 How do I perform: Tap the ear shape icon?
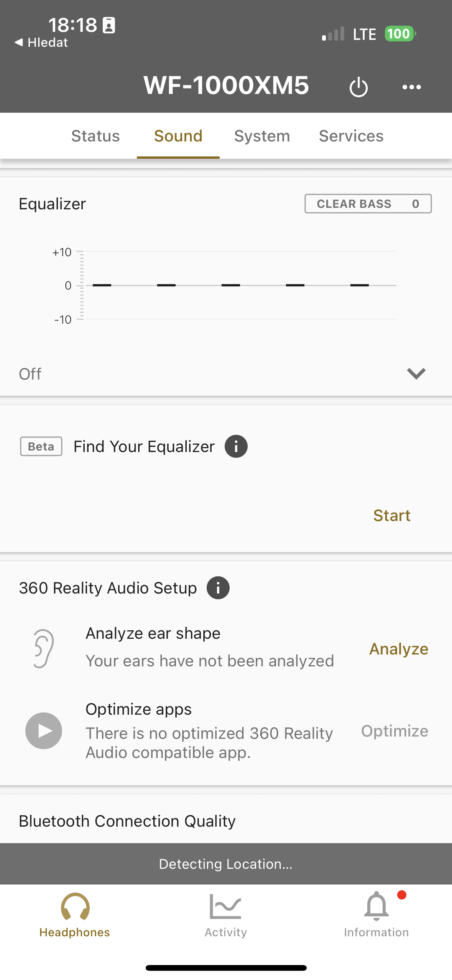[43, 648]
